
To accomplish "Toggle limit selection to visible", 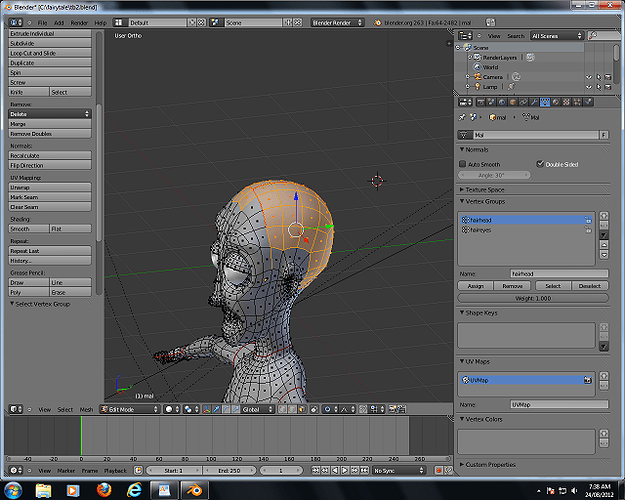I will [x=314, y=409].
